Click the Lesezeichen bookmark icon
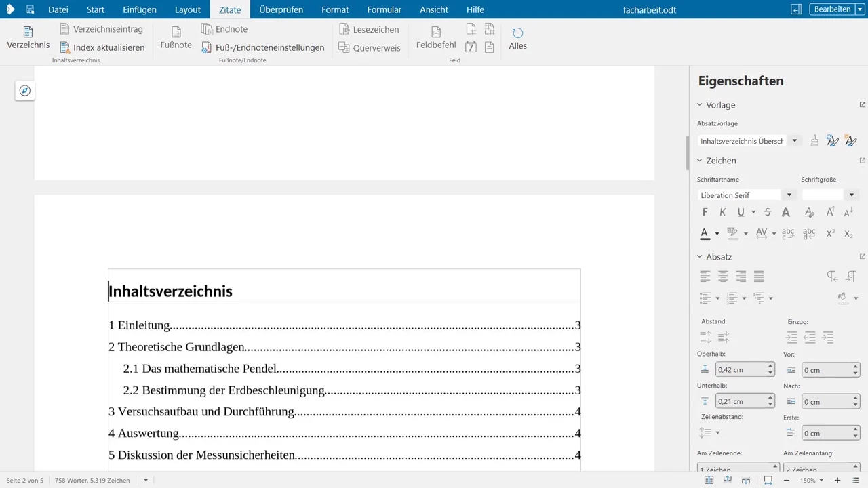The image size is (868, 488). pos(344,29)
